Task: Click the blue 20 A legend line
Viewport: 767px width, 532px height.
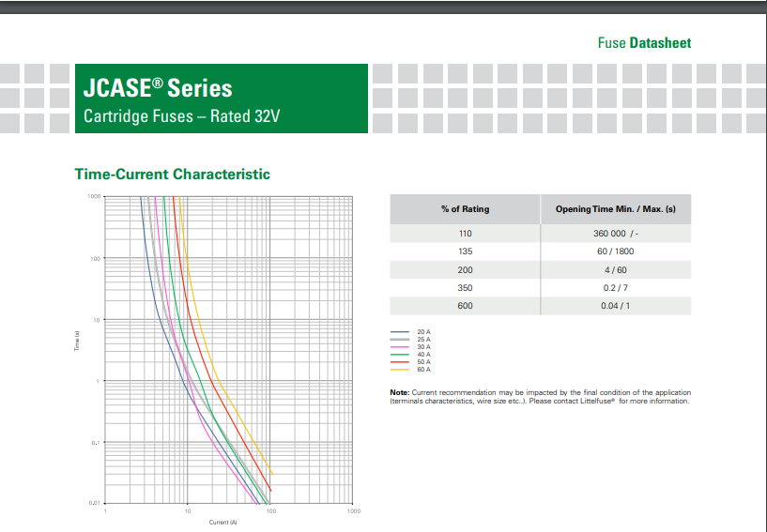Action: 401,332
